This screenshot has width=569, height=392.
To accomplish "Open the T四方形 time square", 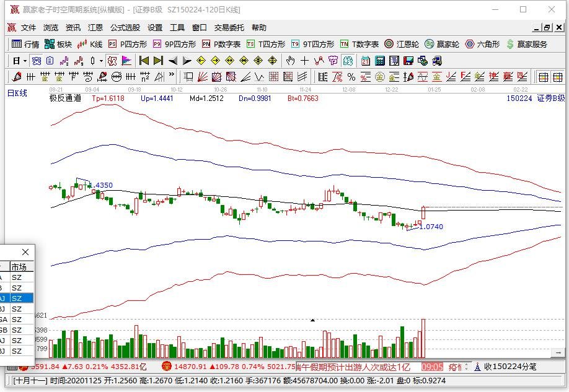I will (x=266, y=44).
